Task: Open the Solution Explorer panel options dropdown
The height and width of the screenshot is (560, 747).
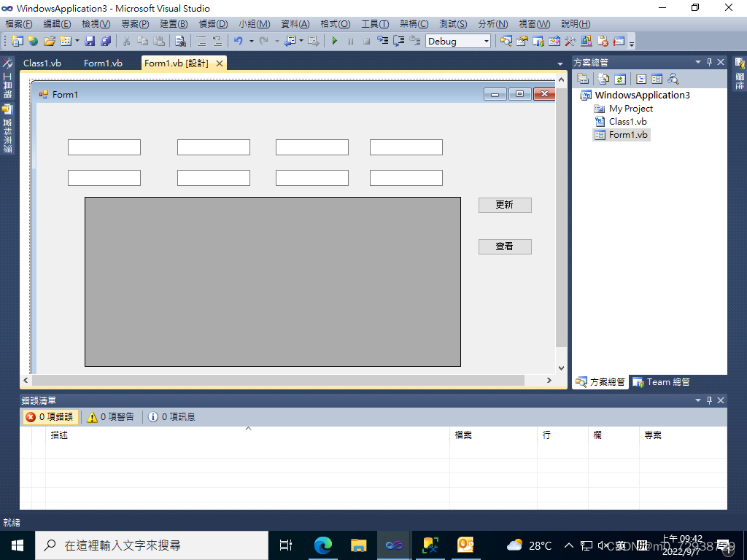Action: pos(697,61)
